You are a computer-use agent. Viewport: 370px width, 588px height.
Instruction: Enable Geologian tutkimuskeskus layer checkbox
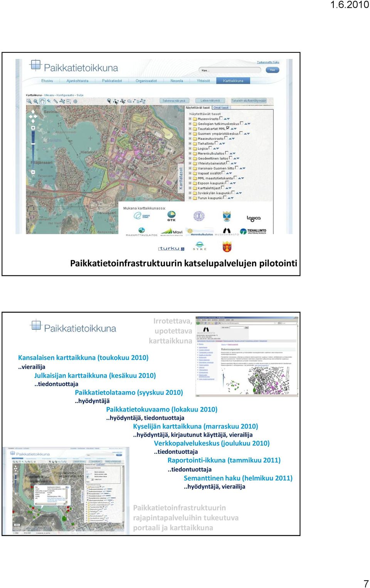242,123
